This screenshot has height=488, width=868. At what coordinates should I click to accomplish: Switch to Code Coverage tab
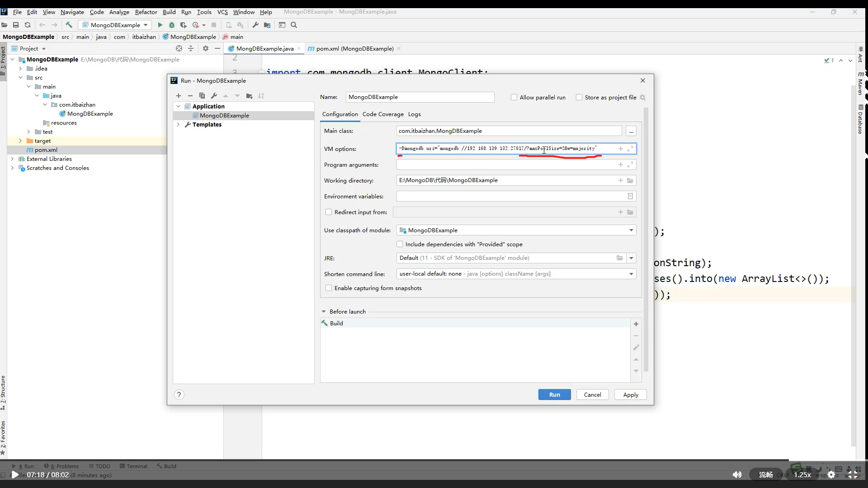(x=383, y=114)
